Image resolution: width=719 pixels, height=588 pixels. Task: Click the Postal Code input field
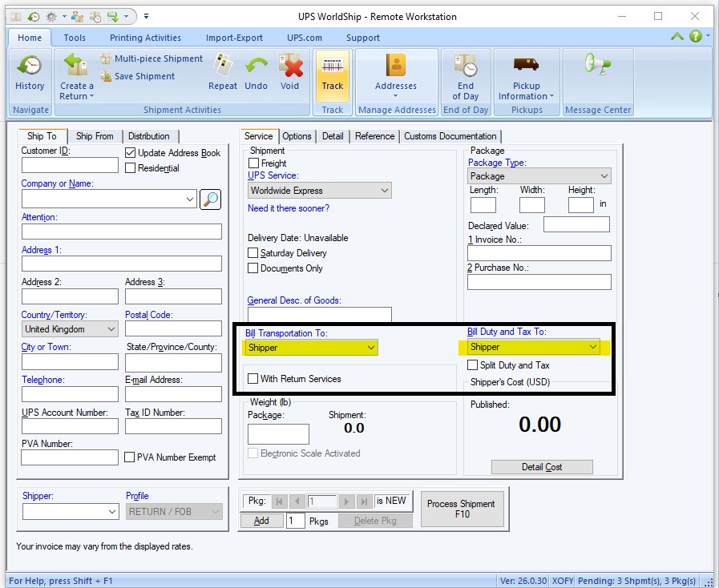pyautogui.click(x=173, y=329)
